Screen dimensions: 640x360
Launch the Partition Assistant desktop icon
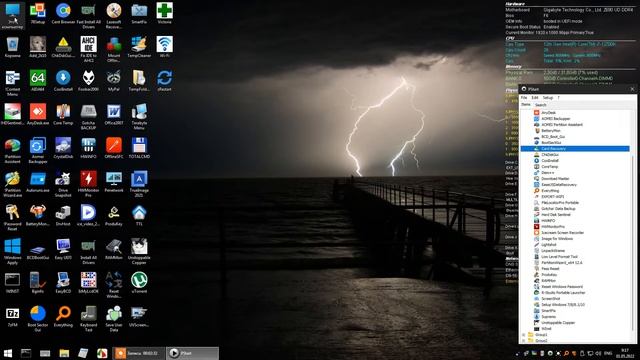(13, 150)
